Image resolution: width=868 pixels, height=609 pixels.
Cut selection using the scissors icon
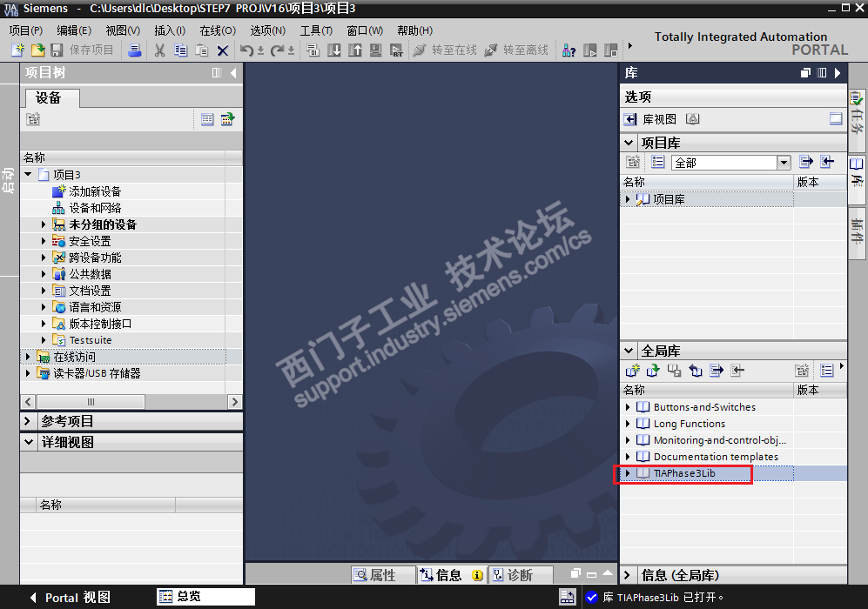159,50
